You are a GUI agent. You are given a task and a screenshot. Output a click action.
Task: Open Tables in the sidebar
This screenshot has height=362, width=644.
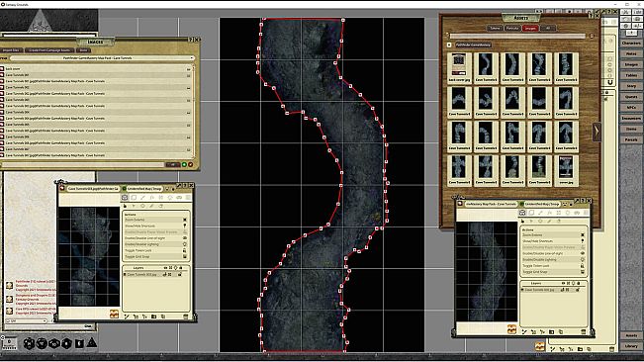point(631,75)
